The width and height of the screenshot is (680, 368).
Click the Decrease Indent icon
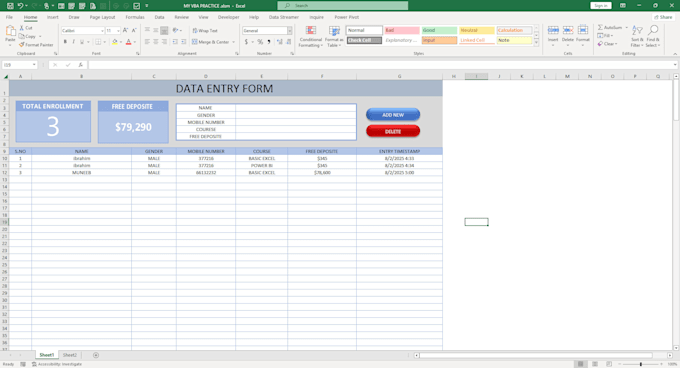click(175, 42)
